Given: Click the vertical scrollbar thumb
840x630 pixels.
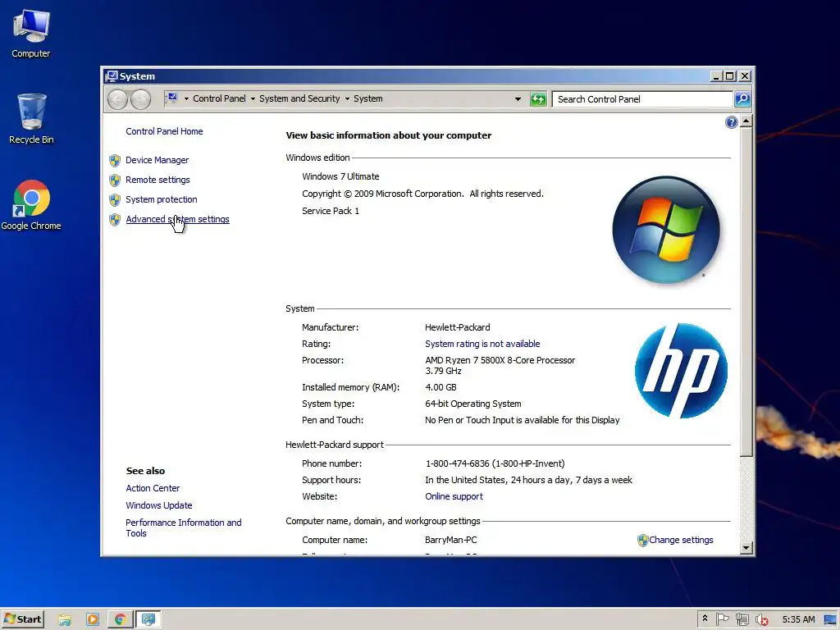Looking at the screenshot, I should click(x=746, y=293).
